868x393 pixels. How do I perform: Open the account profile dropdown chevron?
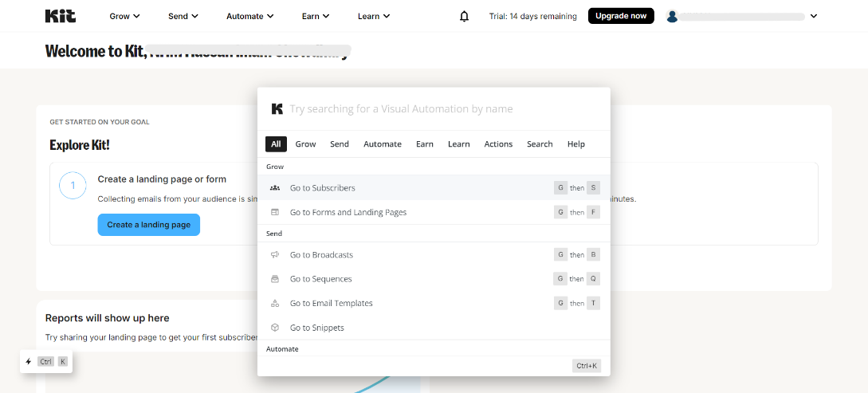[x=813, y=16]
